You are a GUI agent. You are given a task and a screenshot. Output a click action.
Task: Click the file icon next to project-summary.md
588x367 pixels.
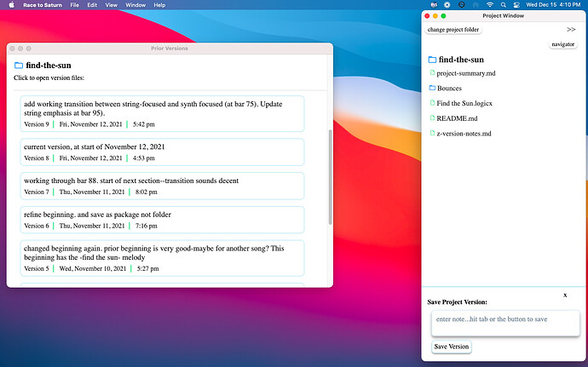pos(432,72)
